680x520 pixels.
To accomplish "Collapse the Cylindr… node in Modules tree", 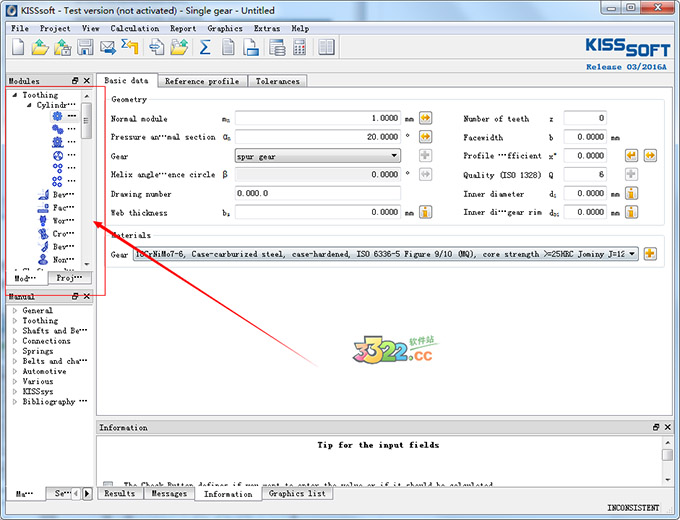I will click(x=29, y=105).
